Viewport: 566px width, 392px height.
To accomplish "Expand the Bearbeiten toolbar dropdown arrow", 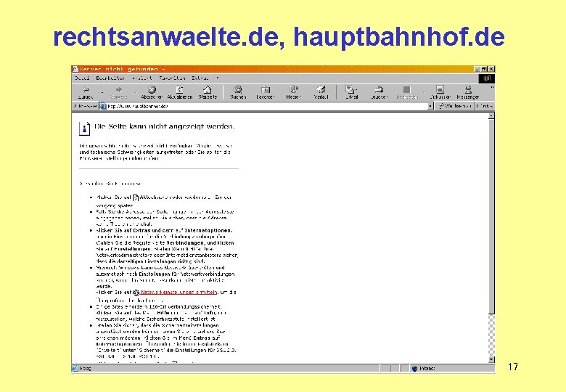I will (424, 92).
